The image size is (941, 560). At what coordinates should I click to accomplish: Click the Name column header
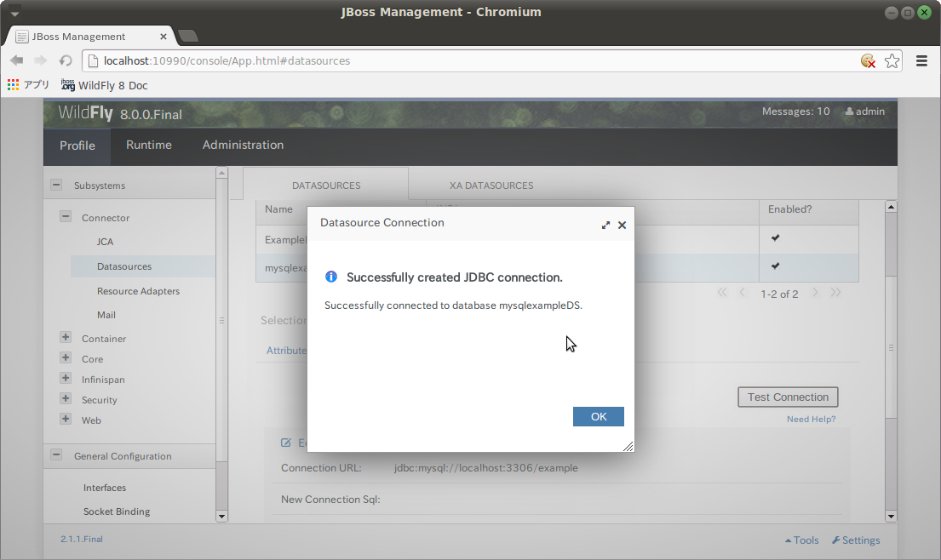[279, 209]
